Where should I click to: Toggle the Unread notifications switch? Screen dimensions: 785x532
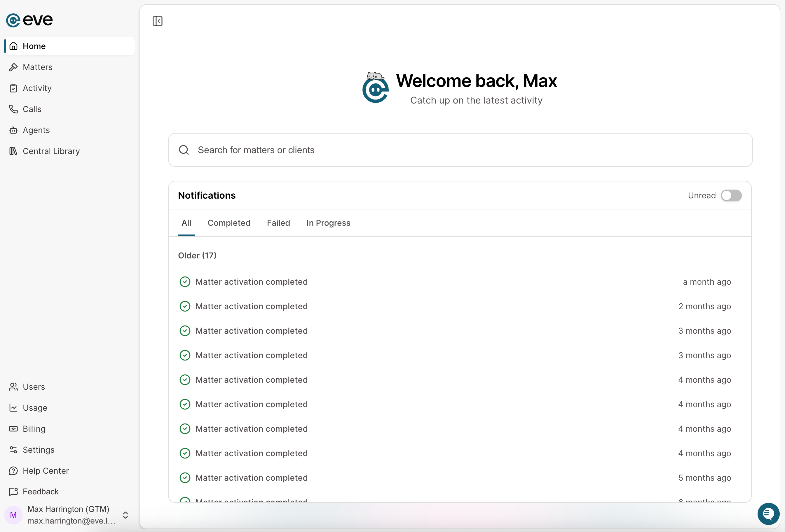coord(731,195)
